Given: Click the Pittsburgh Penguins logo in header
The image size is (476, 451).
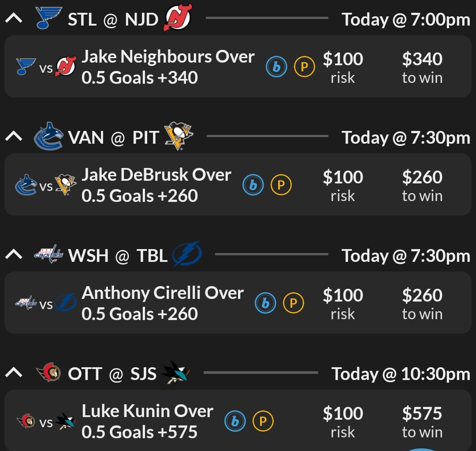Looking at the screenshot, I should [179, 136].
